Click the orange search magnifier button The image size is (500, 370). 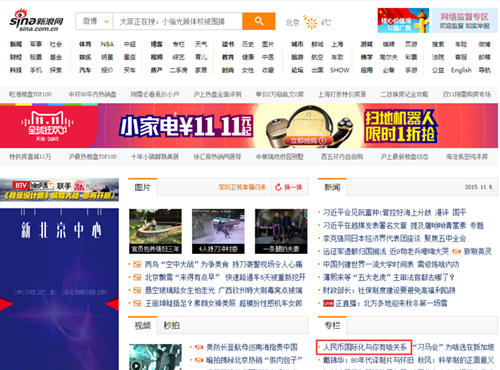[x=259, y=21]
